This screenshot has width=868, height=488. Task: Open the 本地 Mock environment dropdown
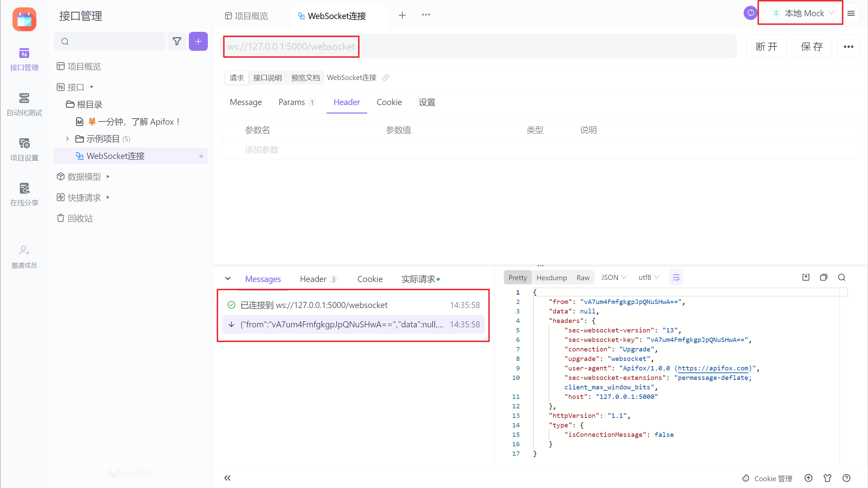[801, 13]
